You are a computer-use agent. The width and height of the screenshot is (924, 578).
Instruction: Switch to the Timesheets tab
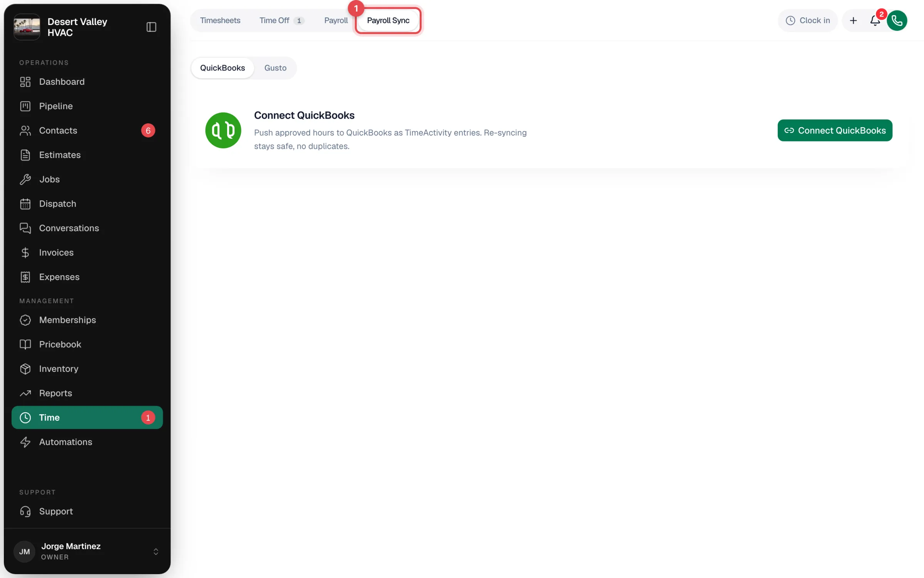click(220, 20)
